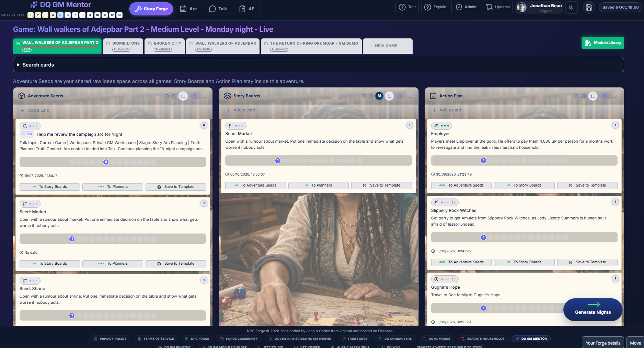
Task: Click To Planners on Story Boards Seed: Market card
Action: click(318, 185)
